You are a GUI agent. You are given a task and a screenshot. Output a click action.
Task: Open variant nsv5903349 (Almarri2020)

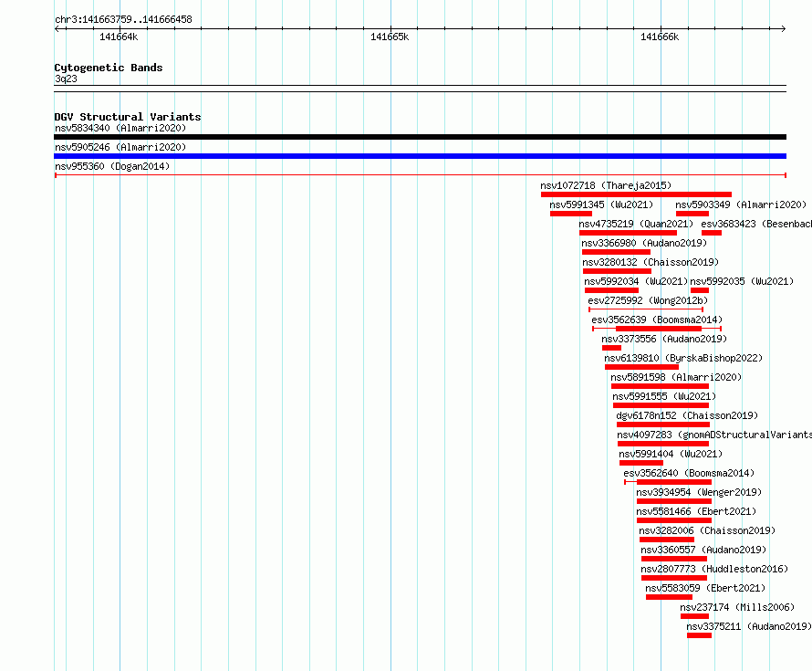click(741, 204)
